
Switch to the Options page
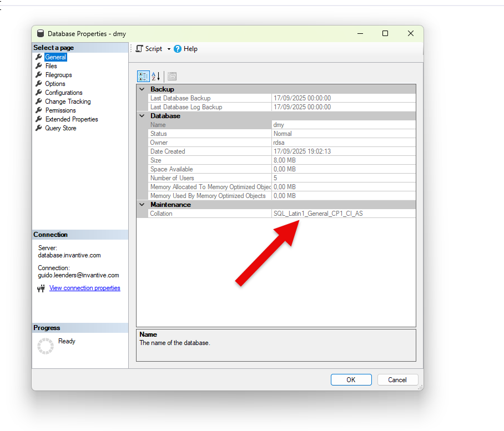pyautogui.click(x=55, y=84)
